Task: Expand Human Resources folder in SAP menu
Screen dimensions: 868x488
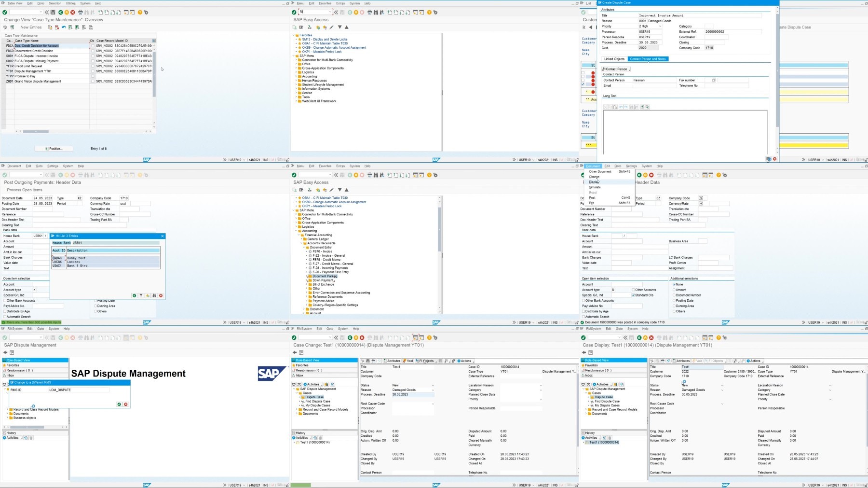Action: tap(296, 81)
